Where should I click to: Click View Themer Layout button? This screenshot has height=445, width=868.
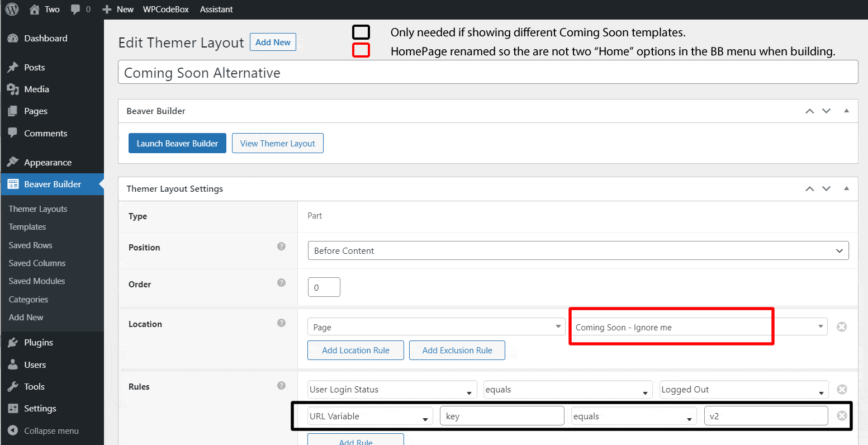[278, 143]
